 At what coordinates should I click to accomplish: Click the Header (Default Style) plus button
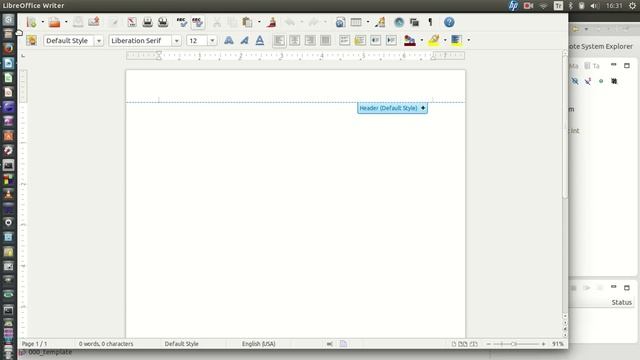coord(423,108)
